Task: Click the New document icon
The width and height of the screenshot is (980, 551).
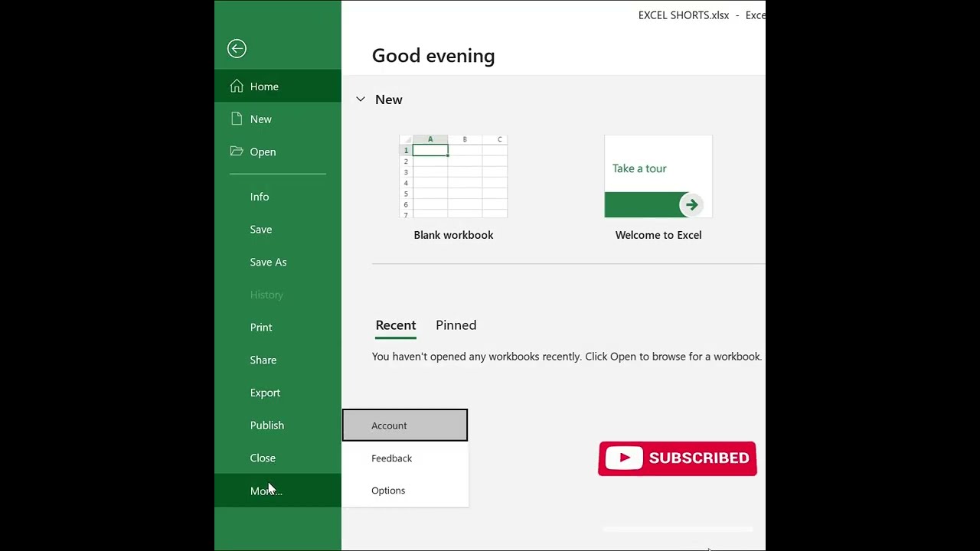Action: (x=237, y=119)
